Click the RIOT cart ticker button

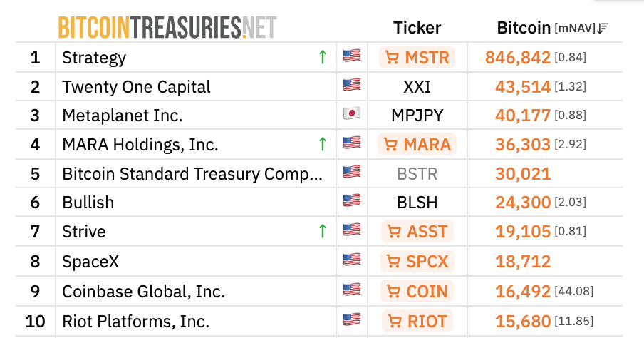coord(417,321)
